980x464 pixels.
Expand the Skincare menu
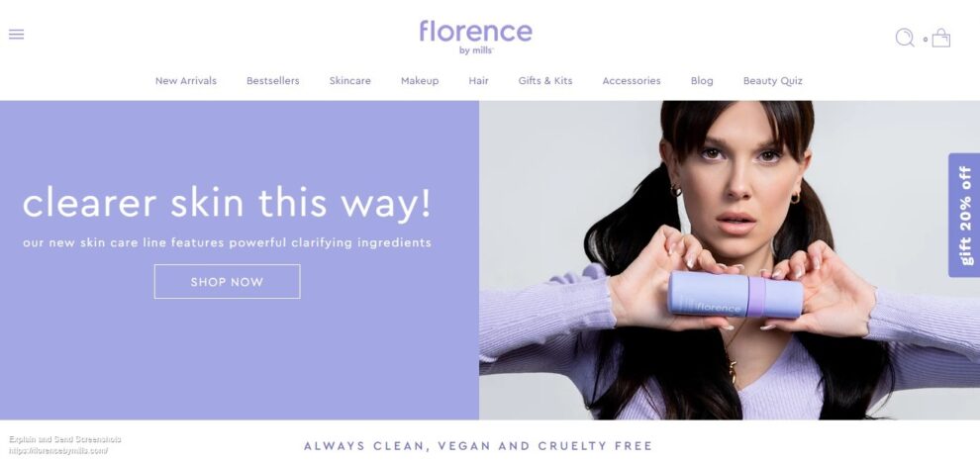click(x=350, y=80)
